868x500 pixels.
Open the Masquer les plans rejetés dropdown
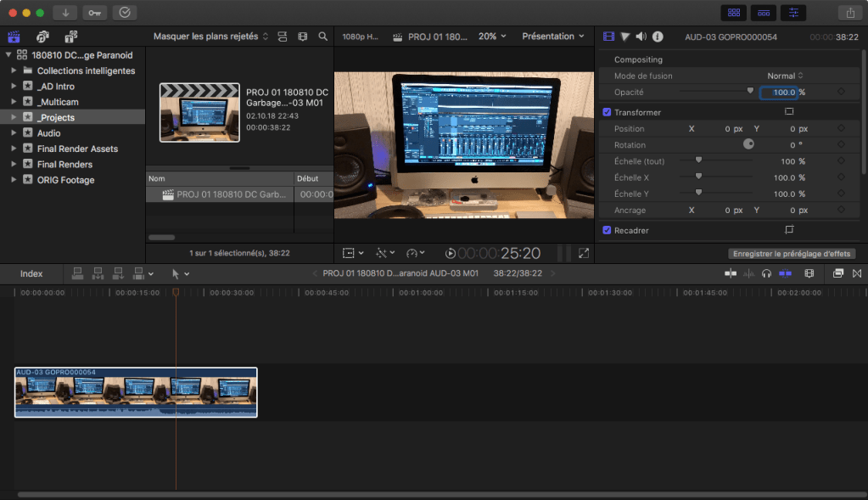208,37
